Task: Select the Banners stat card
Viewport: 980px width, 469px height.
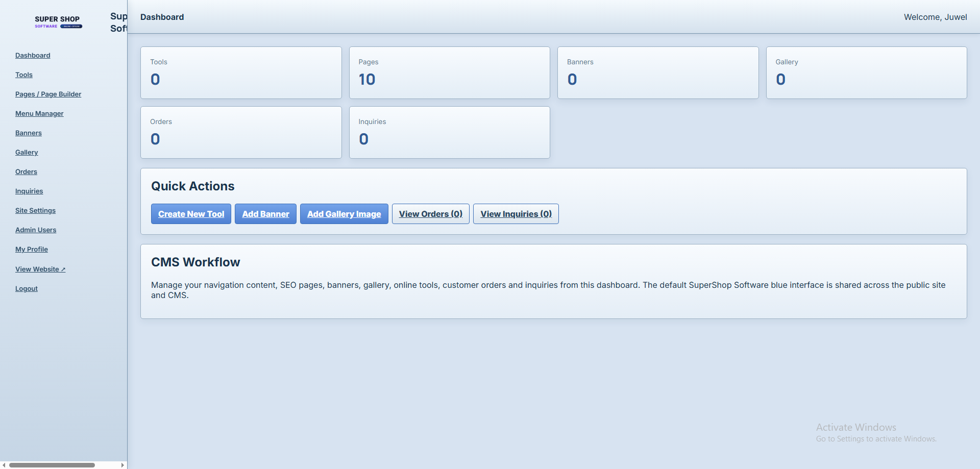Action: pos(658,73)
